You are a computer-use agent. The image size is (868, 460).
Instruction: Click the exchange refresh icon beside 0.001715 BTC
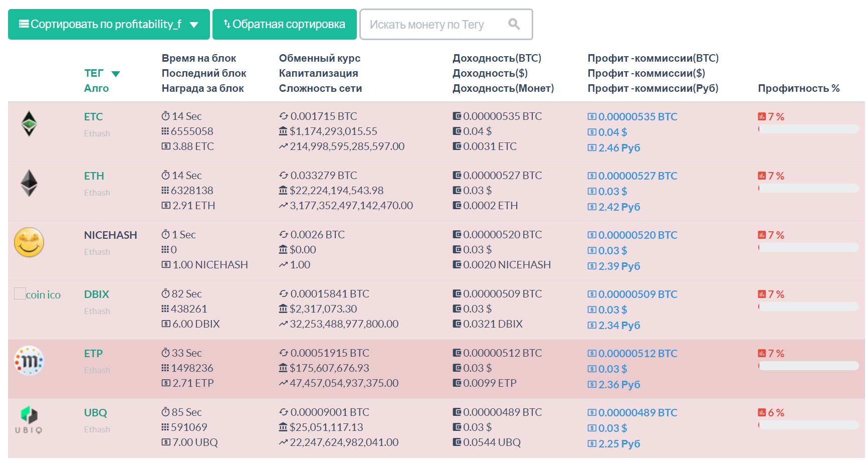point(284,116)
